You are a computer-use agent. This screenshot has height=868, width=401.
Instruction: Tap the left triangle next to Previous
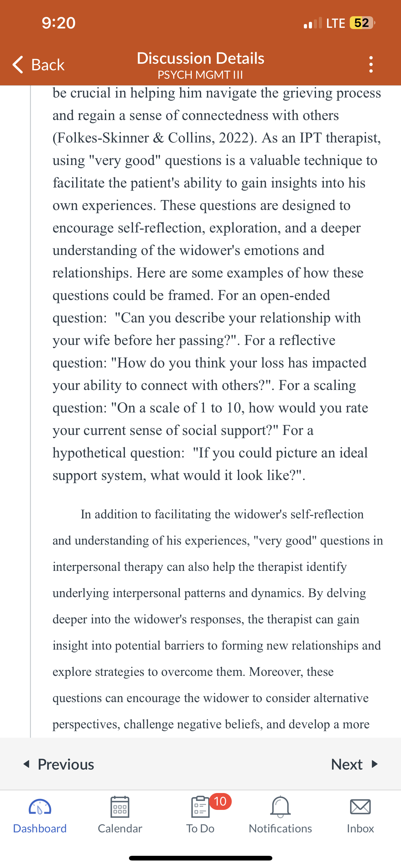pos(27,764)
